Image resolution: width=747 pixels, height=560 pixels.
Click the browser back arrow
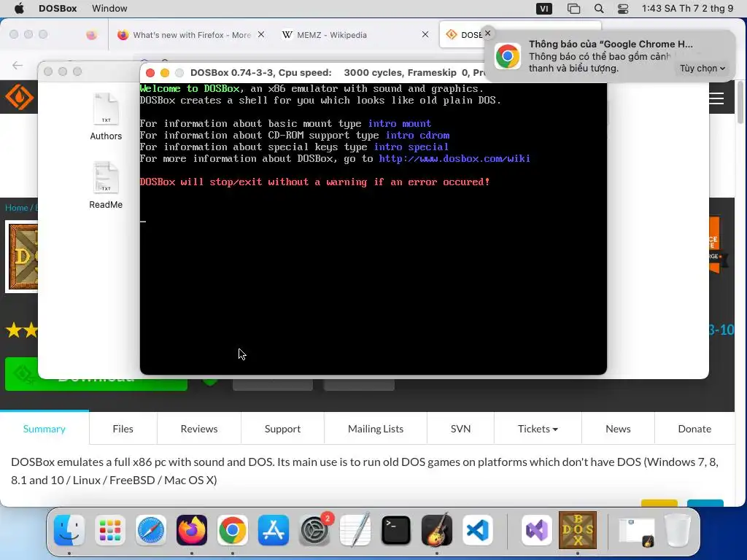(18, 65)
